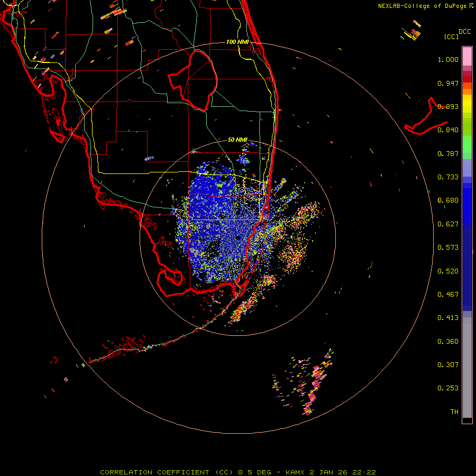476x476 pixels.
Task: Pick the bright green segment of the color bar
Action: point(467,145)
